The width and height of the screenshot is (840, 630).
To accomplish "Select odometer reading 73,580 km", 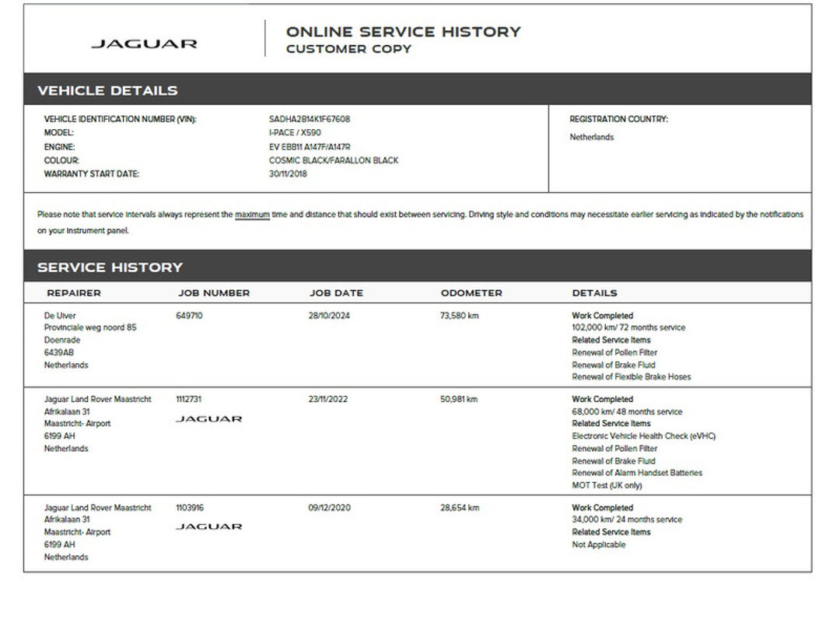I will point(460,316).
